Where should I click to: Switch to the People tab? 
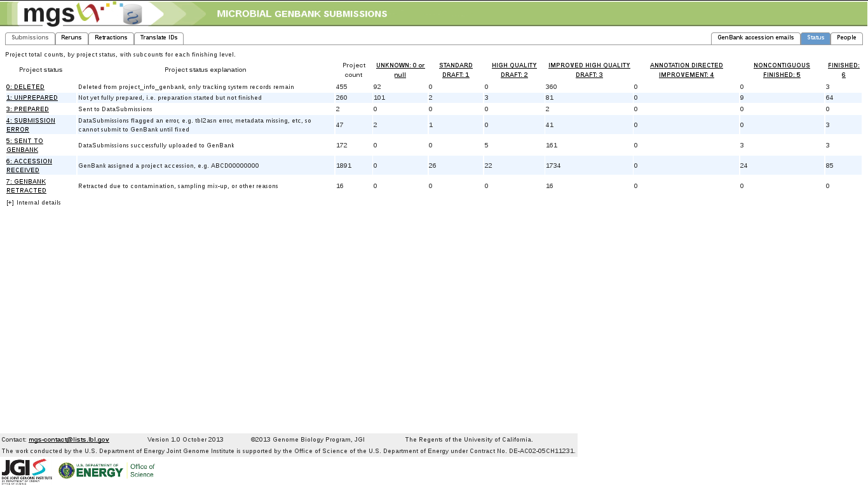point(846,38)
